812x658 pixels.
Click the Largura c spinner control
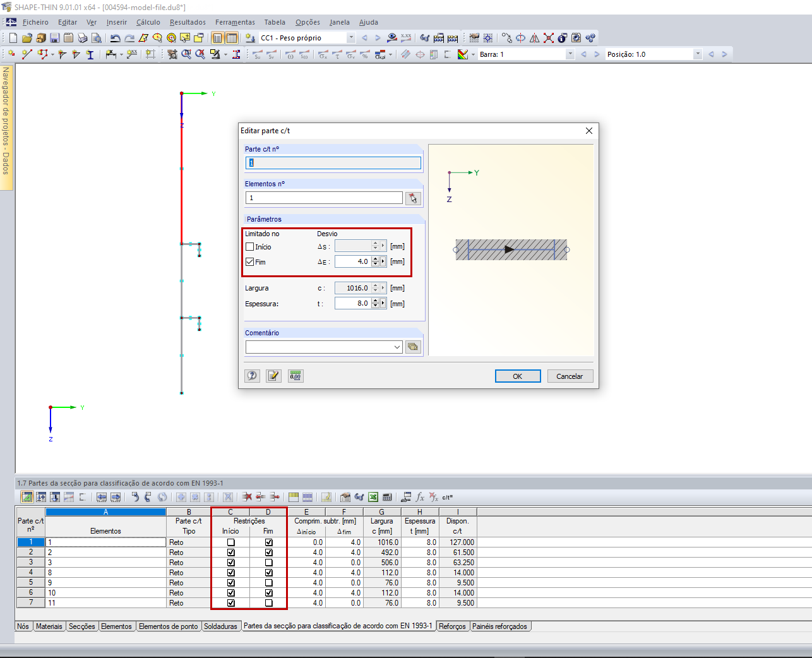375,288
